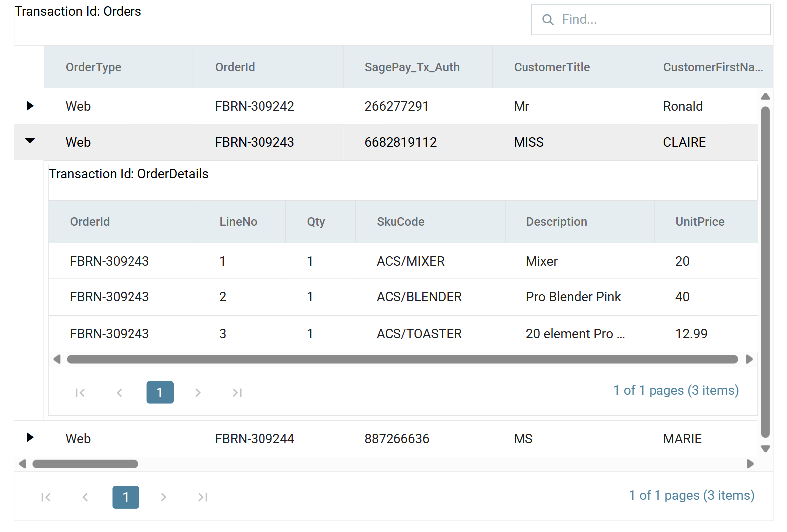Expand the FBRN-309242 order row
The height and width of the screenshot is (532, 787).
coord(30,106)
